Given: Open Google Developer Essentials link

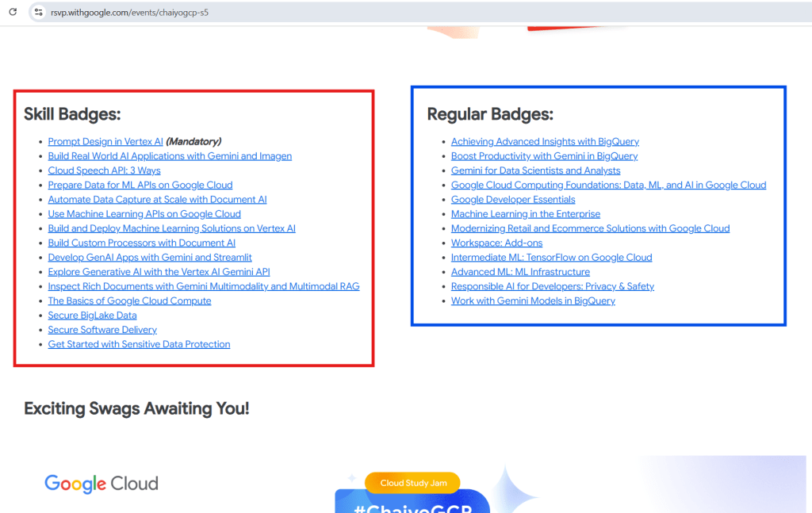Looking at the screenshot, I should (x=513, y=200).
